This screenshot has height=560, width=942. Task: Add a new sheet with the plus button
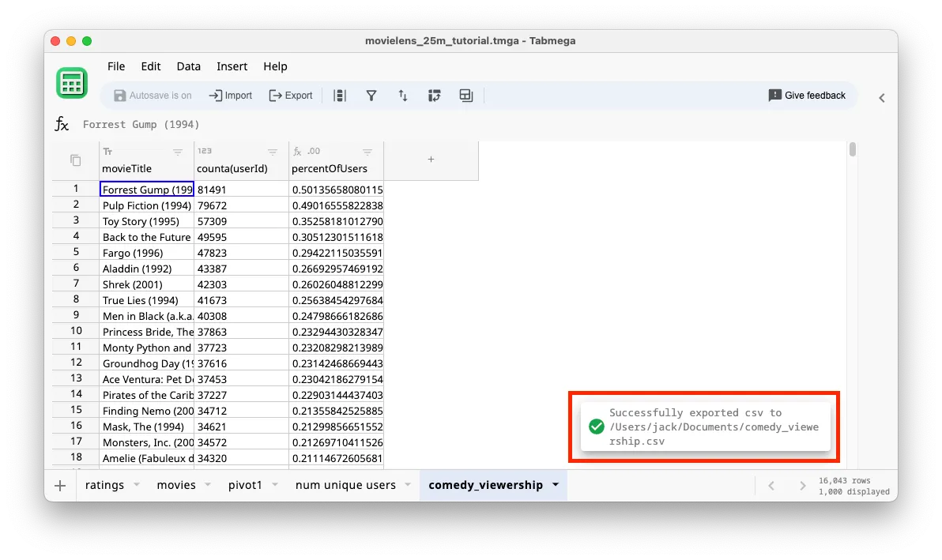click(x=59, y=485)
